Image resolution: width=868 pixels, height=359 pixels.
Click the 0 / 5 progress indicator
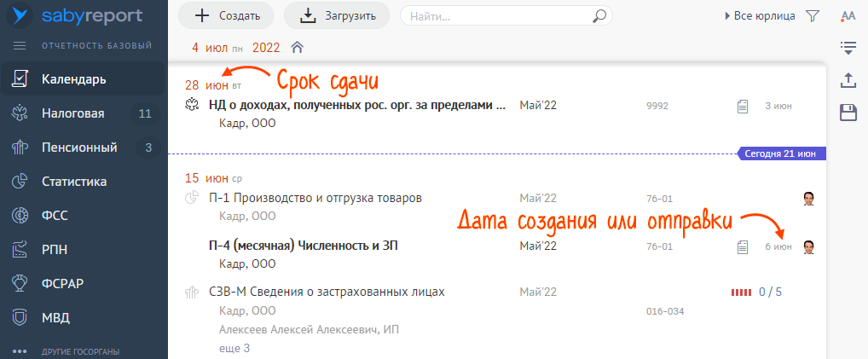point(756,292)
